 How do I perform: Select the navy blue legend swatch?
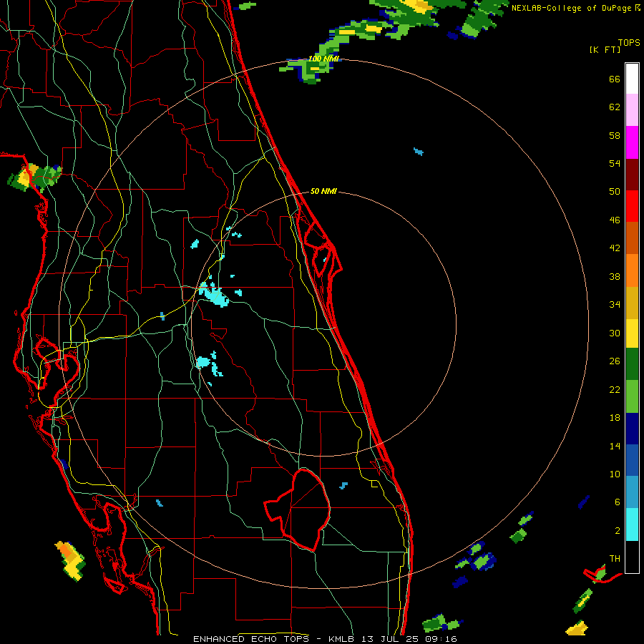click(632, 429)
